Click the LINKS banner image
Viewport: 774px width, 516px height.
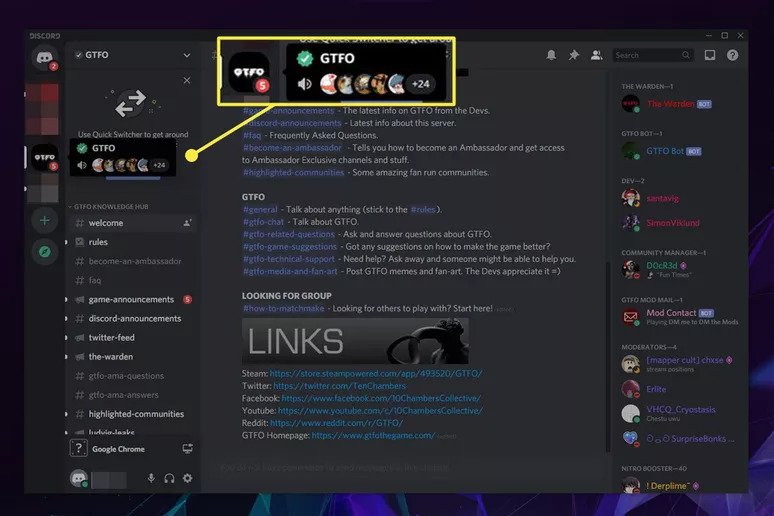(355, 341)
